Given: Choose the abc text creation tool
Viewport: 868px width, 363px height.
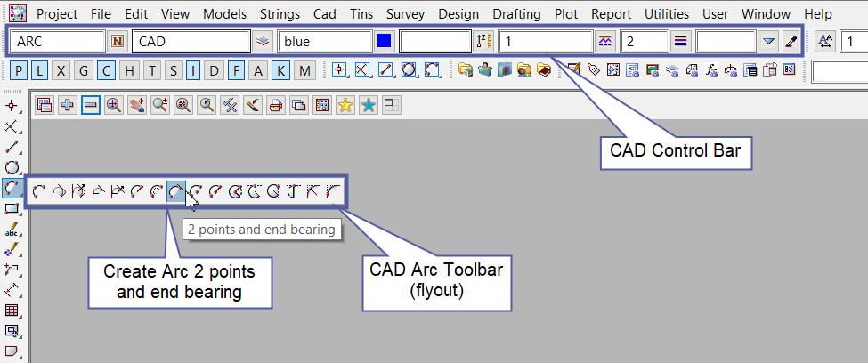Looking at the screenshot, I should click(12, 229).
